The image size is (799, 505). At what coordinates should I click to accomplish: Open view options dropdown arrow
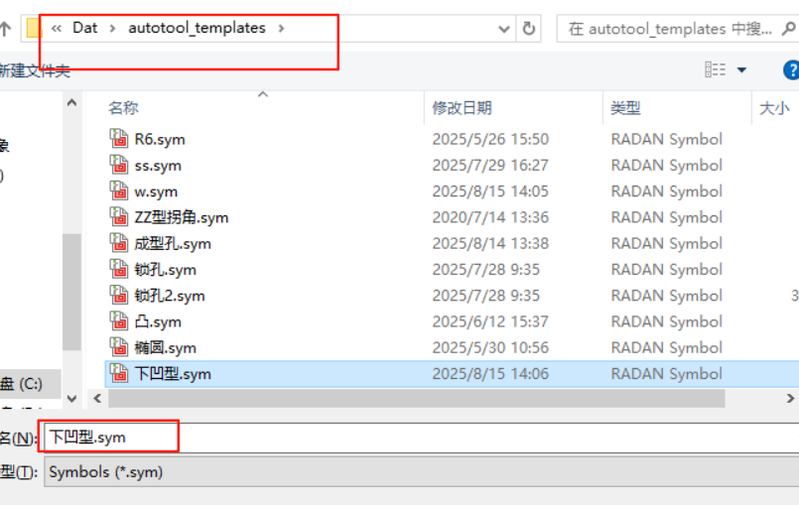(x=742, y=70)
